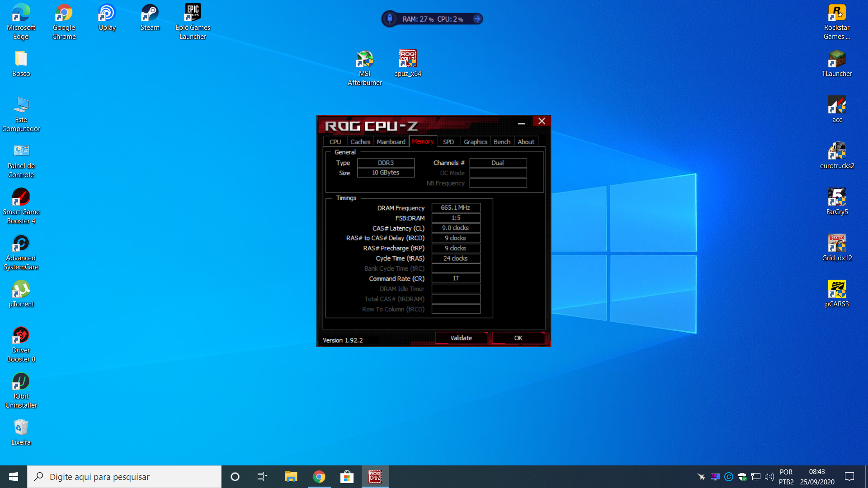868x488 pixels.
Task: Launch eurotrucks2 shortcut
Action: coord(837,156)
